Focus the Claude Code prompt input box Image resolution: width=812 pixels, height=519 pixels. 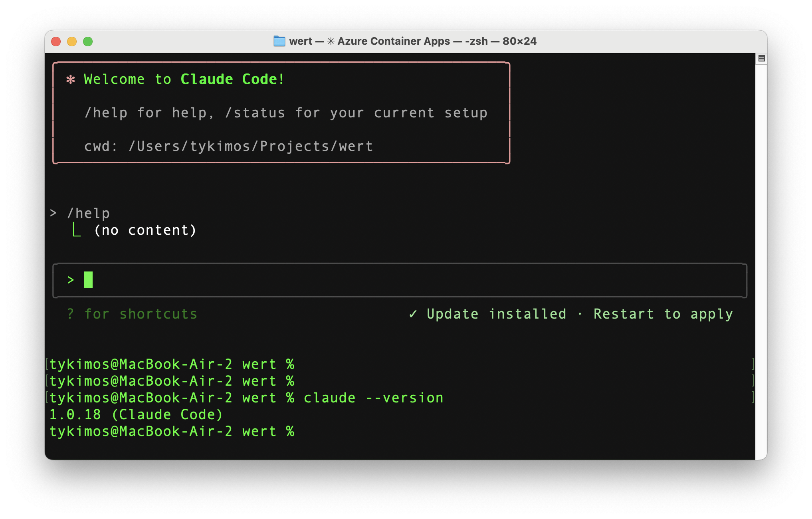pyautogui.click(x=399, y=280)
